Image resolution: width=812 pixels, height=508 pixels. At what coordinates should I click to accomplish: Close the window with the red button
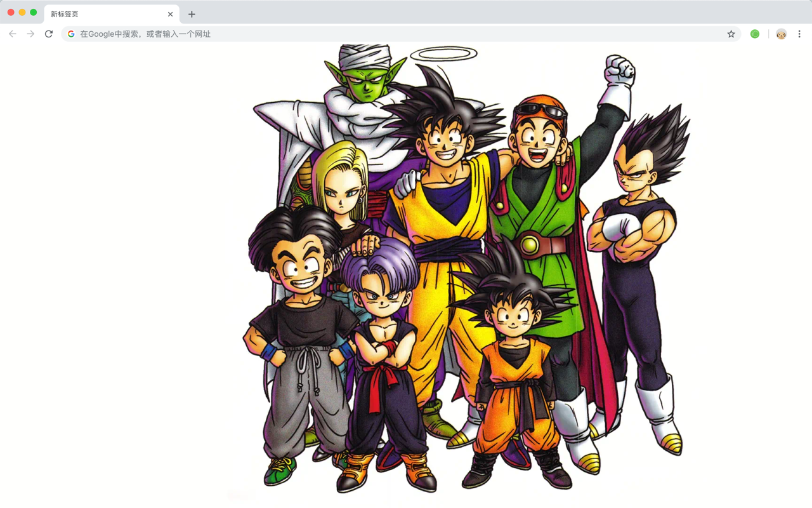click(x=11, y=12)
